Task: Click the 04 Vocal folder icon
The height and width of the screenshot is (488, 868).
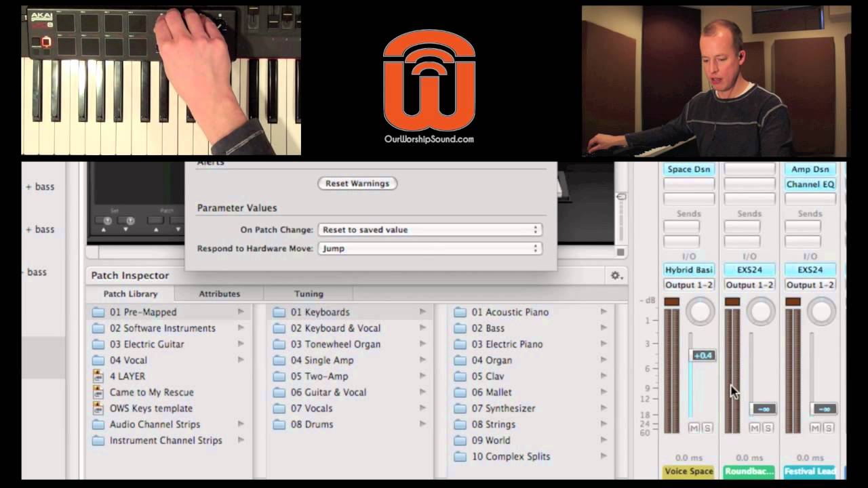Action: 98,360
